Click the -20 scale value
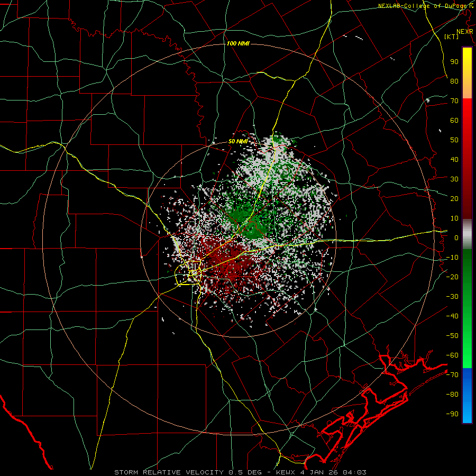 pyautogui.click(x=452, y=277)
